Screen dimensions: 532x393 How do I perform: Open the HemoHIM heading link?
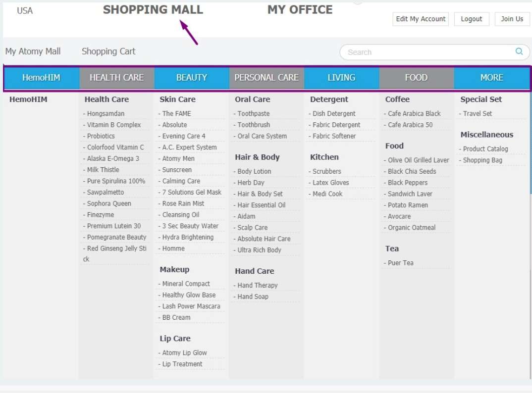(28, 99)
